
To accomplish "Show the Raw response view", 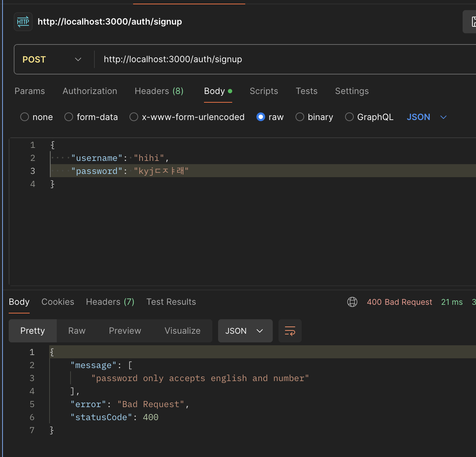I will tap(77, 331).
